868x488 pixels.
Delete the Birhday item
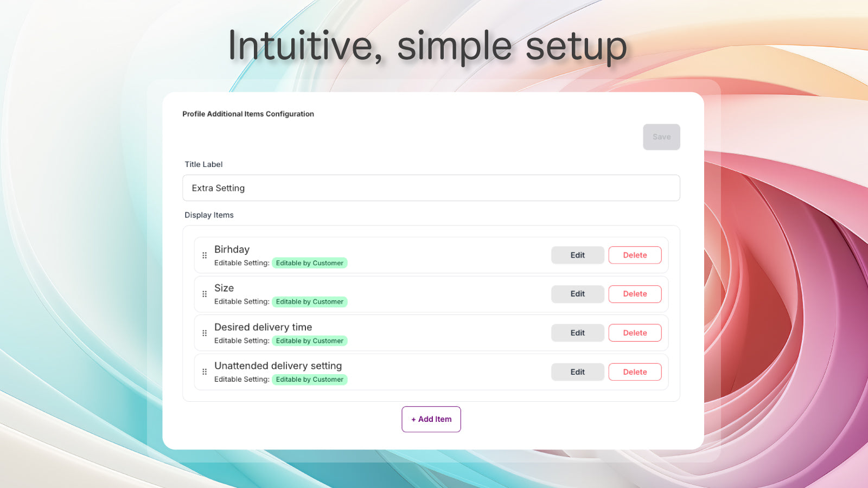coord(635,255)
